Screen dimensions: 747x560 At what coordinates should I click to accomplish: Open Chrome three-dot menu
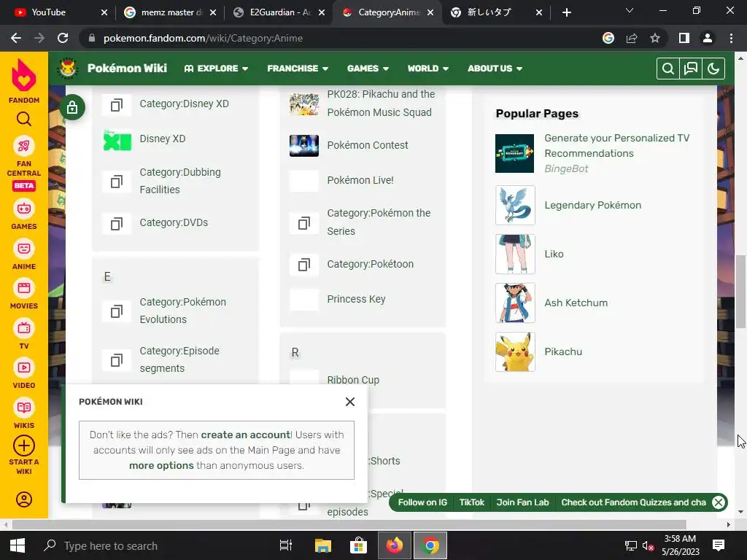(731, 38)
